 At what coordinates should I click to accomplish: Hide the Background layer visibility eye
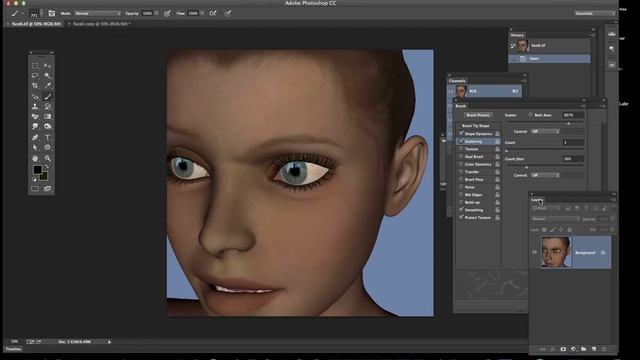point(534,252)
